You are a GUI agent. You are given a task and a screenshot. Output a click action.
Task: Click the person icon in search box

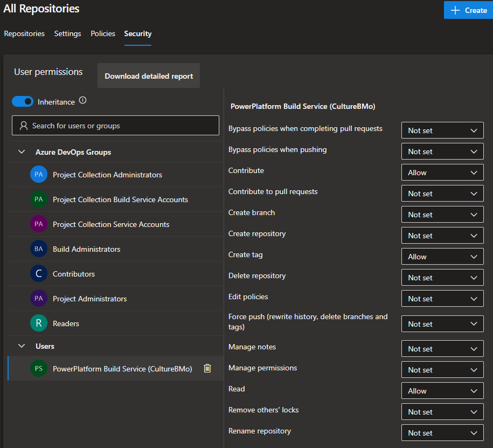coord(24,126)
